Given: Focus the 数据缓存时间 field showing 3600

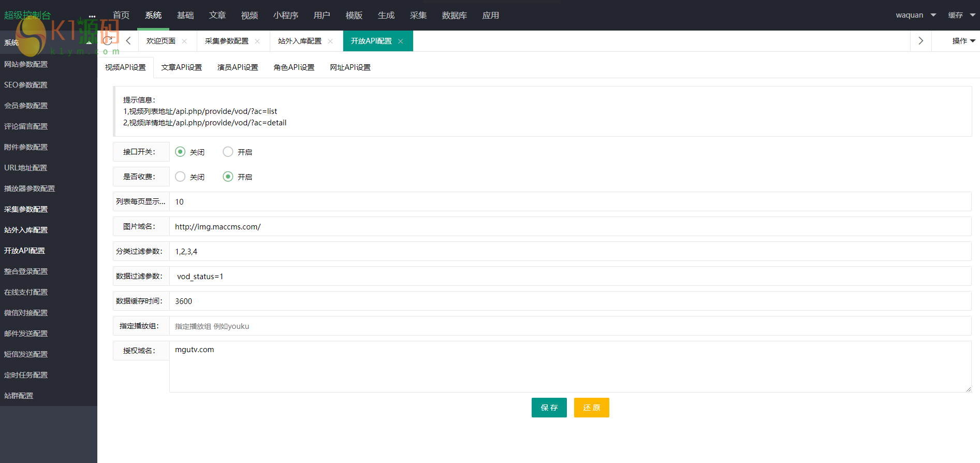Looking at the screenshot, I should pos(571,301).
